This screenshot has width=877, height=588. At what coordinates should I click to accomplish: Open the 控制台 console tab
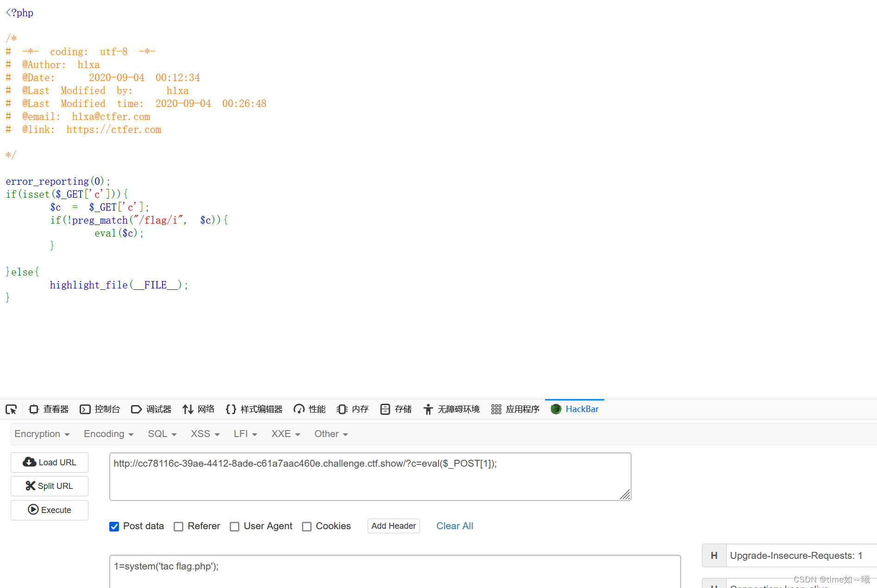tap(100, 409)
